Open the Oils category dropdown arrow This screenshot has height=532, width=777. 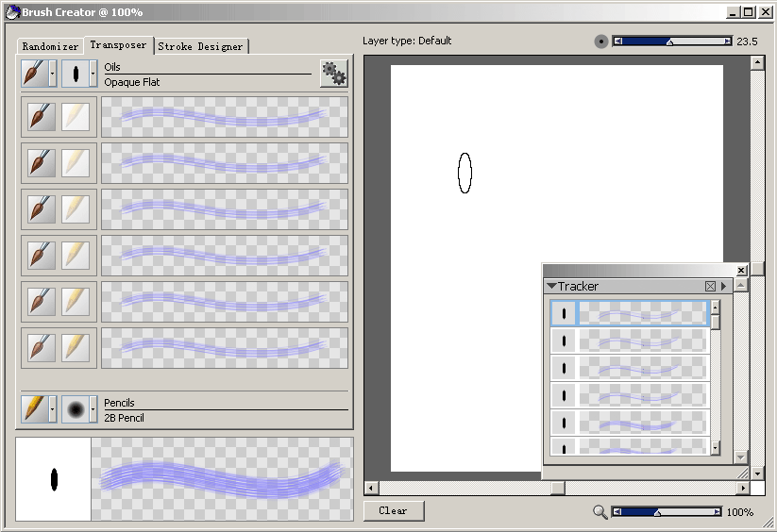tap(52, 74)
